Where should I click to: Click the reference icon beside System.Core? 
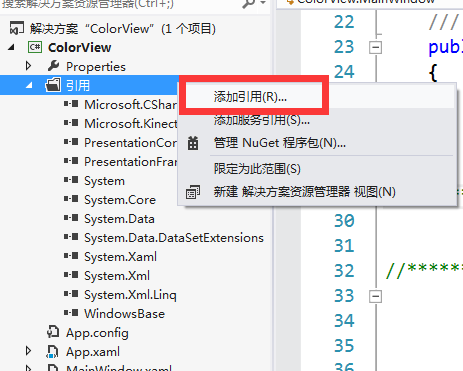tap(71, 199)
